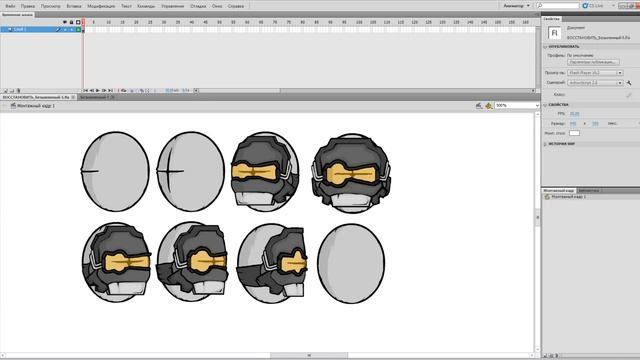Click the stage height value
640x360 pixels.
pos(595,123)
